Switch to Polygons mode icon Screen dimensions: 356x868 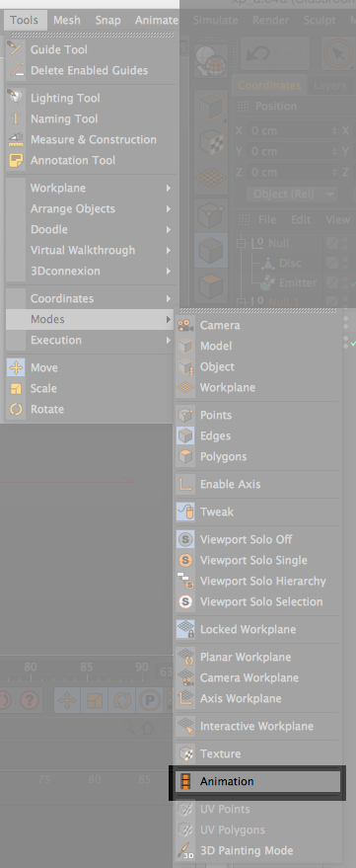(x=185, y=456)
